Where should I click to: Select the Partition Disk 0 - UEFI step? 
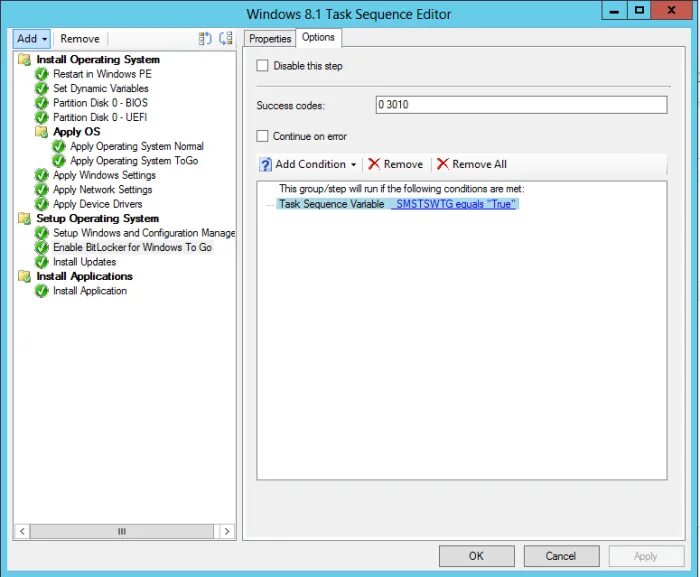tap(100, 117)
